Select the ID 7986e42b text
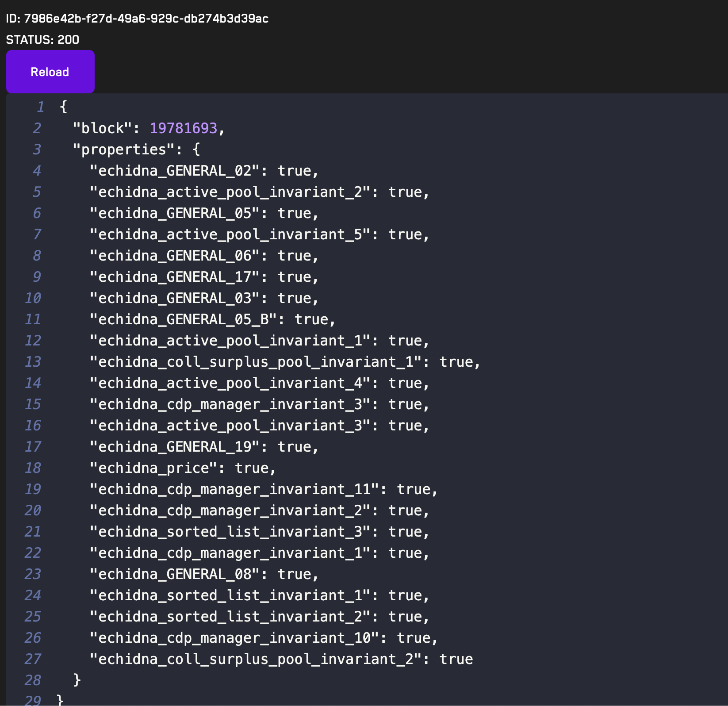This screenshot has height=706, width=728. pos(137,19)
